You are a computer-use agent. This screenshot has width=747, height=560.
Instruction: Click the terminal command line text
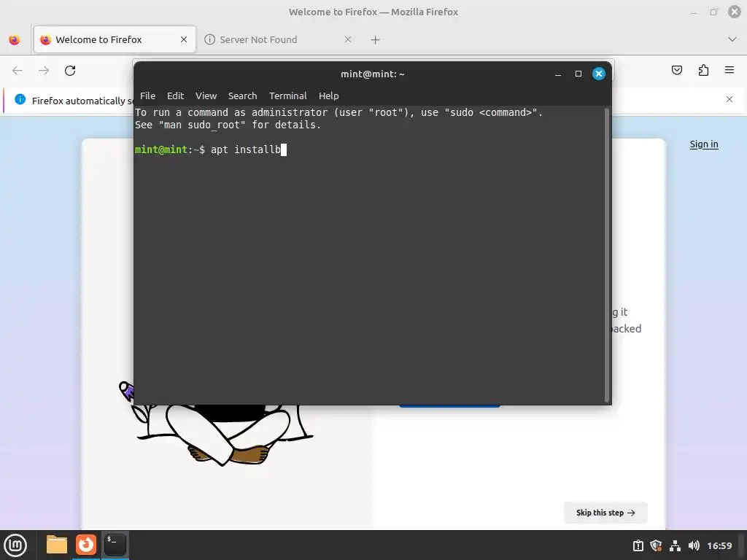245,149
